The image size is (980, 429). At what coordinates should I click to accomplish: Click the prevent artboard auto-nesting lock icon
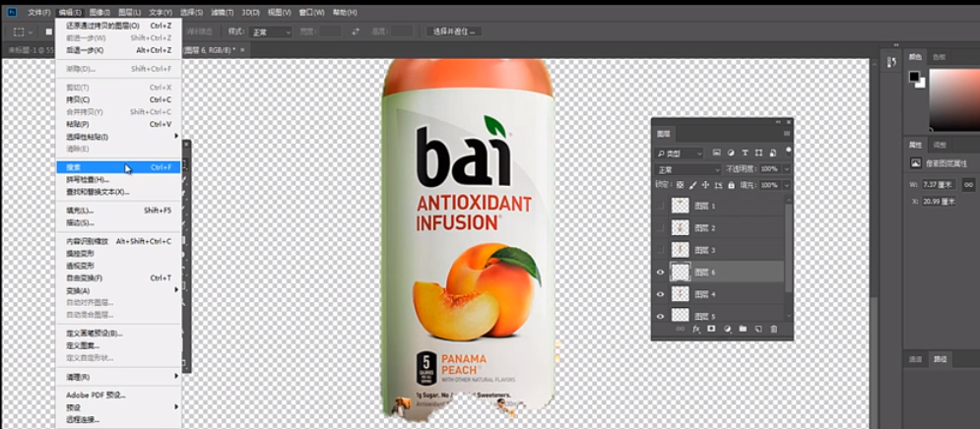click(x=719, y=185)
